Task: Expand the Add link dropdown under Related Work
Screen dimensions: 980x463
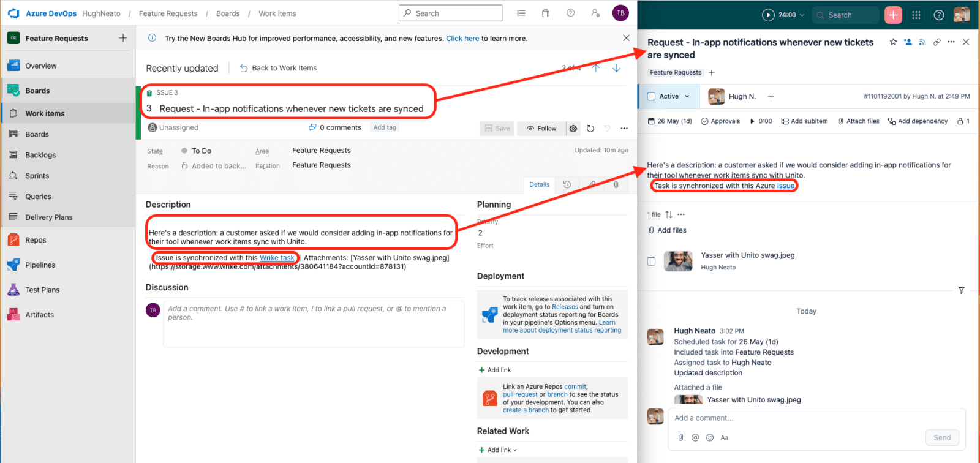Action: click(x=514, y=450)
